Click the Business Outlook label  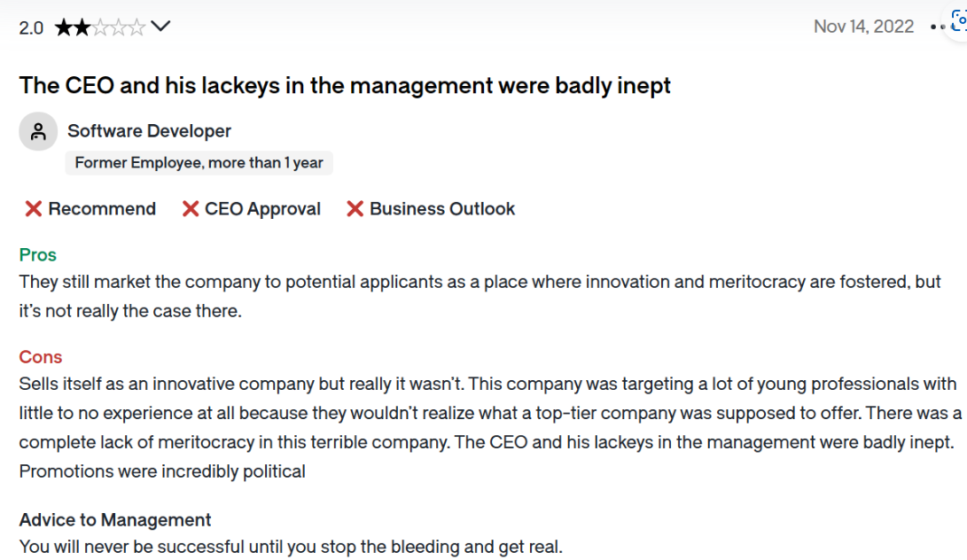click(x=442, y=209)
